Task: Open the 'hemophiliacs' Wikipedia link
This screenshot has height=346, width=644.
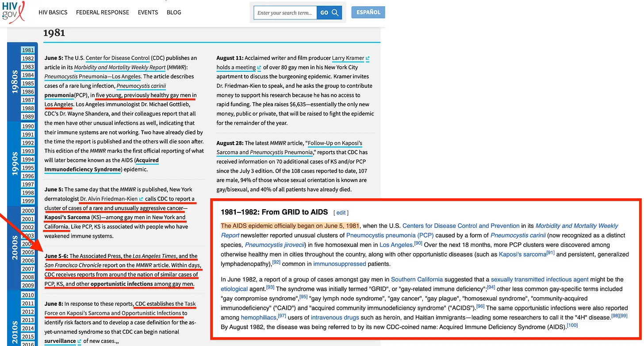Action: coord(259,317)
